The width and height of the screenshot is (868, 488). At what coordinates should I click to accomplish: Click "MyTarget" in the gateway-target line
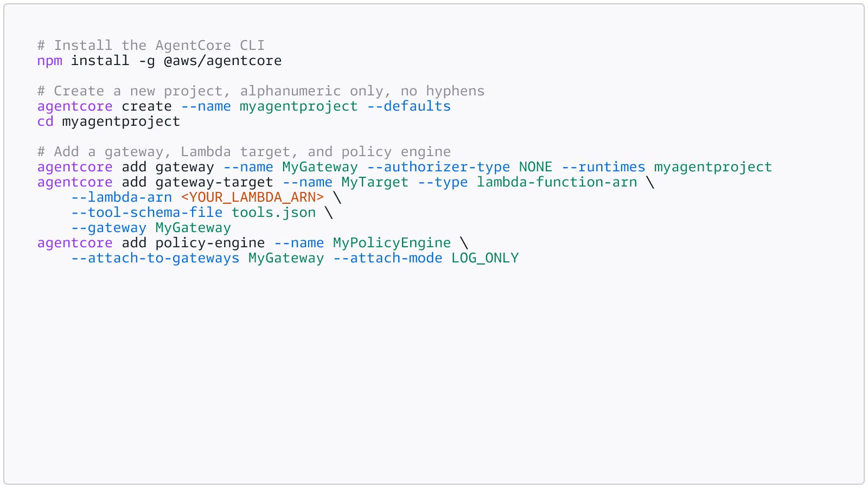point(375,182)
